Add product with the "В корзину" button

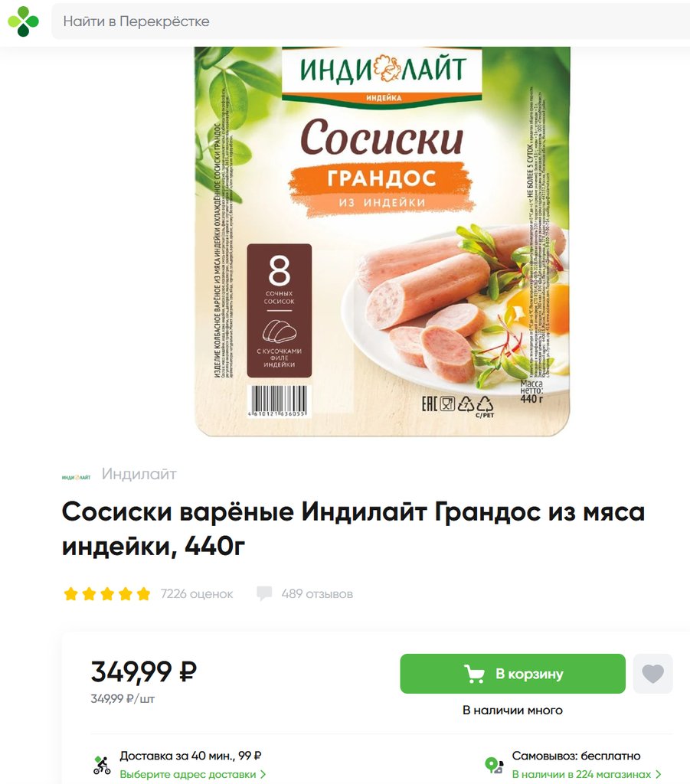coord(512,674)
